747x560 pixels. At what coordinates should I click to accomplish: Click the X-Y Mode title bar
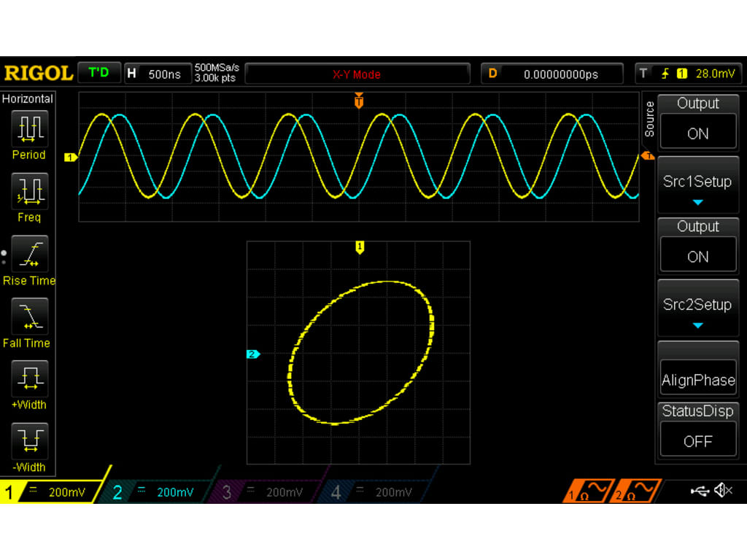357,73
